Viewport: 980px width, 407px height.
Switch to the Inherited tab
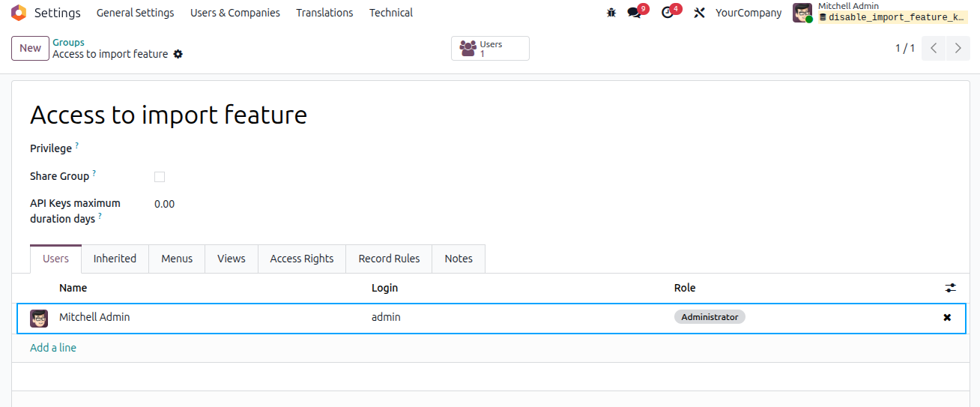[115, 259]
